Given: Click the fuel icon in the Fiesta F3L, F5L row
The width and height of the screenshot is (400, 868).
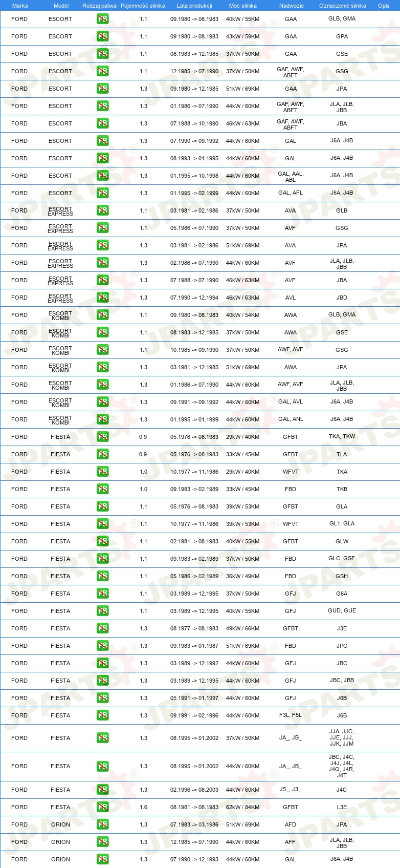Looking at the screenshot, I should click(102, 715).
